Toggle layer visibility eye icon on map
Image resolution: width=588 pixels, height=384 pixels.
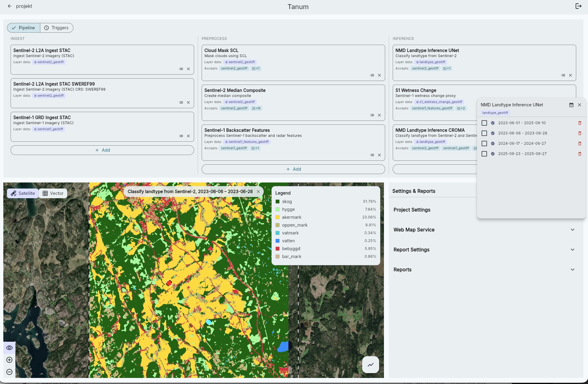pyautogui.click(x=9, y=348)
